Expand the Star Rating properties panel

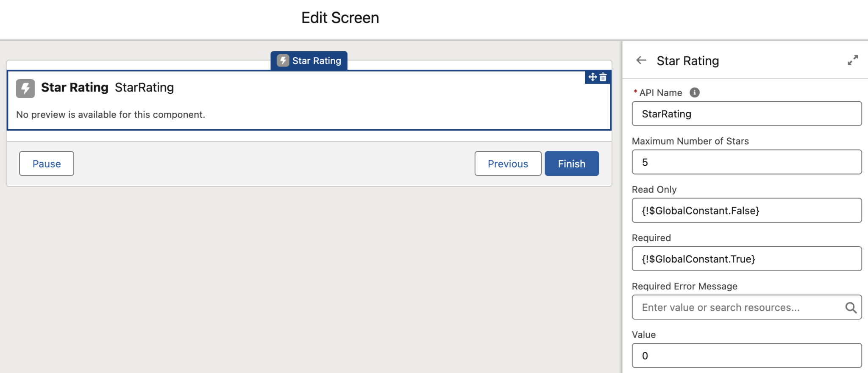coord(852,61)
